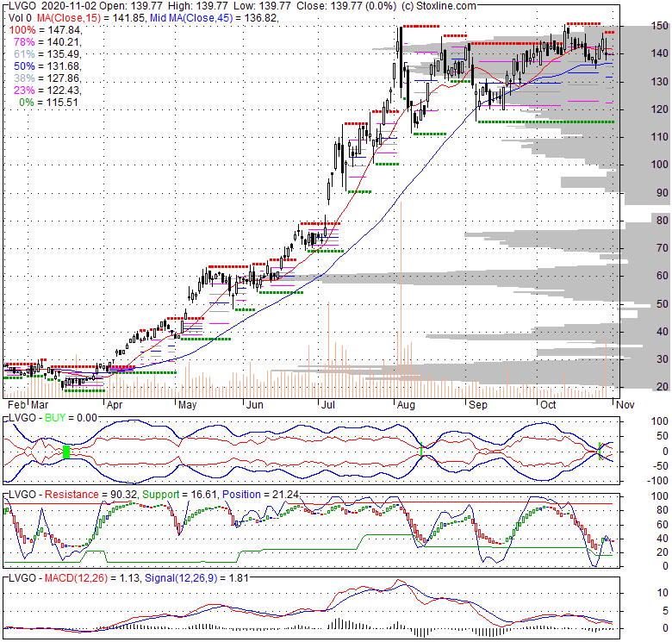Click the Jul label on the time axis
The image size is (672, 642).
click(x=328, y=405)
